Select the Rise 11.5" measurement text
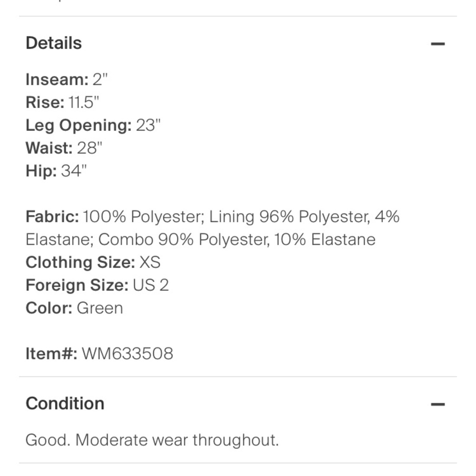The image size is (476, 476). (62, 102)
